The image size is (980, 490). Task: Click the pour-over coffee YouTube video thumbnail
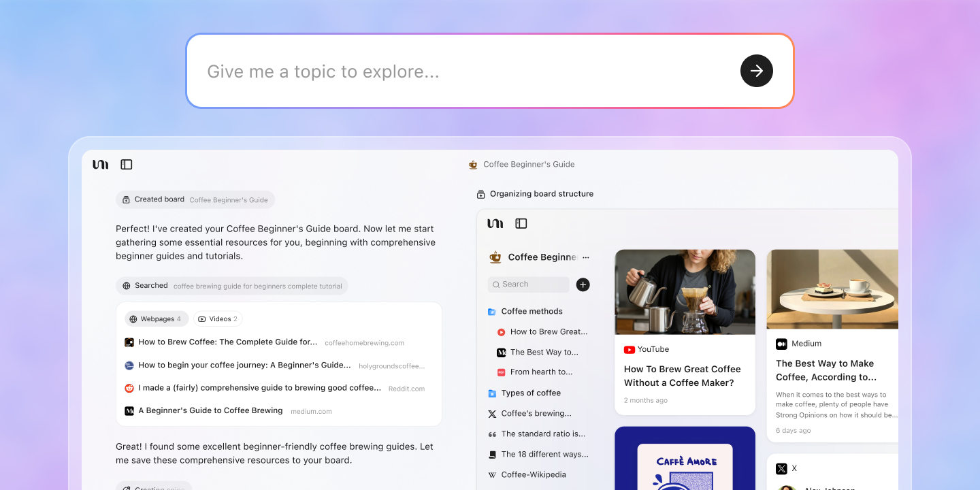(x=685, y=292)
